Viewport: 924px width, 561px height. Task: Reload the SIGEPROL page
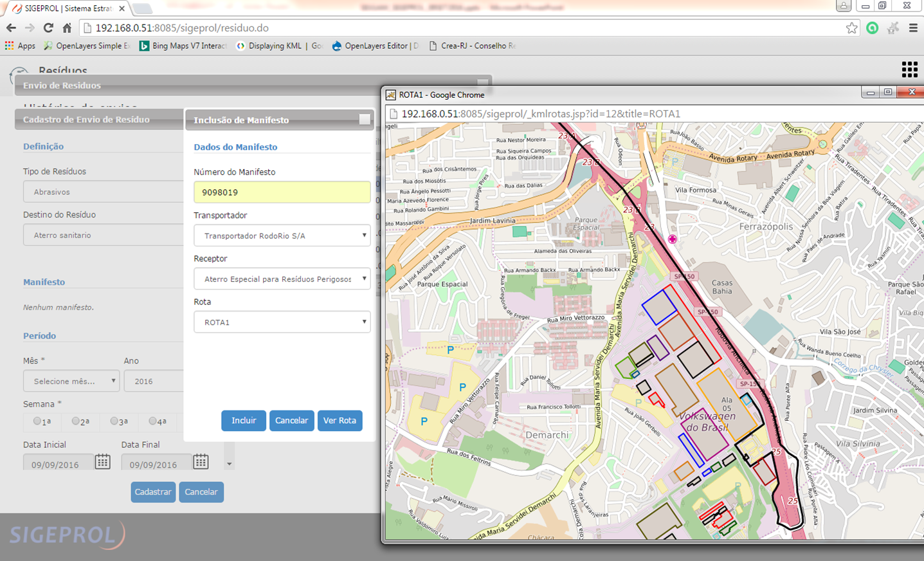click(x=48, y=28)
